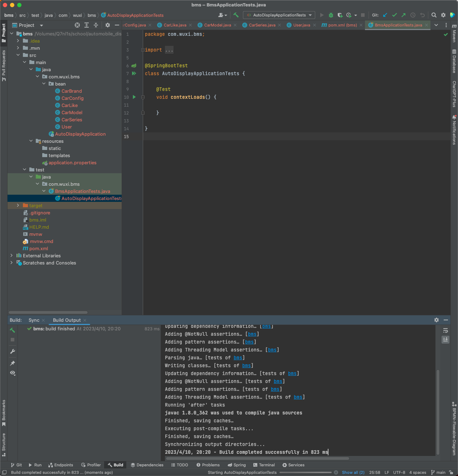Click the bms link in Parsing java line

pos(238,358)
